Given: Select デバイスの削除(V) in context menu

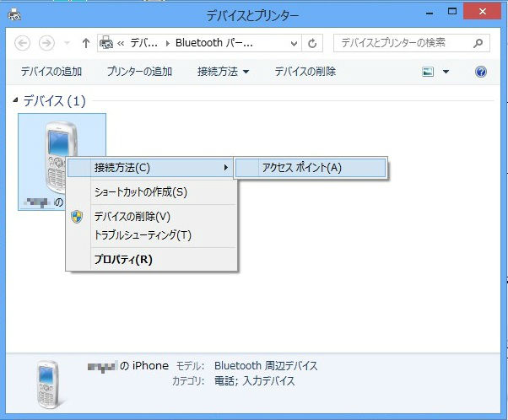Looking at the screenshot, I should click(x=132, y=217).
